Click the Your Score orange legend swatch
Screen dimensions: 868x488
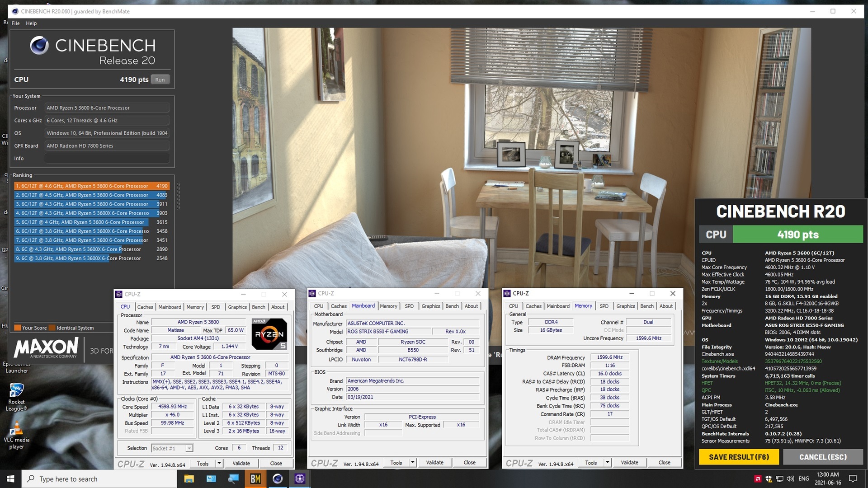18,328
